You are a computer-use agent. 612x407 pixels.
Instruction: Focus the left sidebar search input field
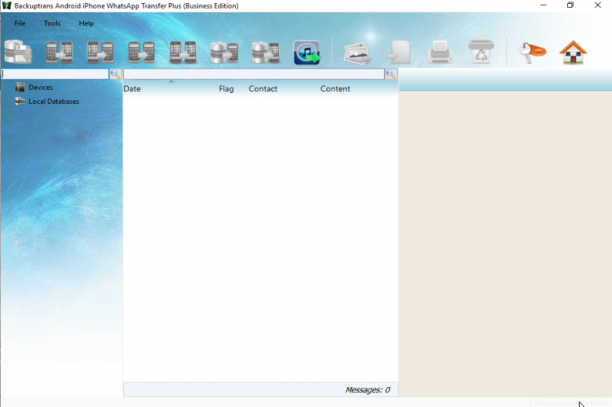[x=55, y=74]
